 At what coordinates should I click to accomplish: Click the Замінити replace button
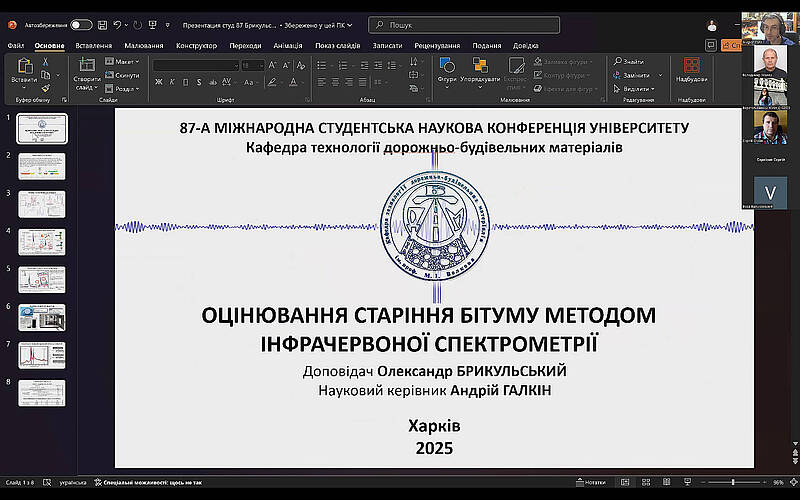tap(632, 75)
